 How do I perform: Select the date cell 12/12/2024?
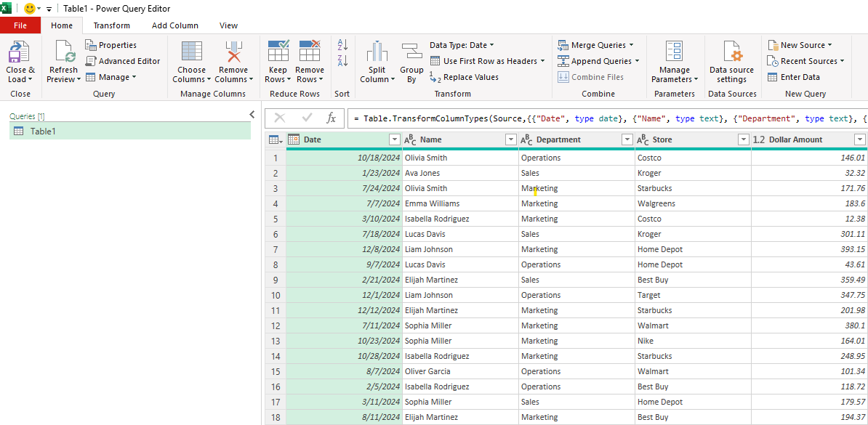(x=345, y=310)
